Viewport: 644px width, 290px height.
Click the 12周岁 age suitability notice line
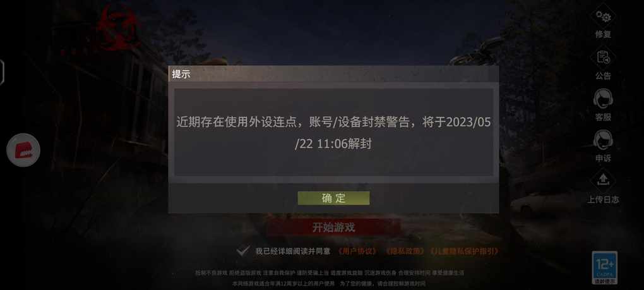pyautogui.click(x=328, y=284)
